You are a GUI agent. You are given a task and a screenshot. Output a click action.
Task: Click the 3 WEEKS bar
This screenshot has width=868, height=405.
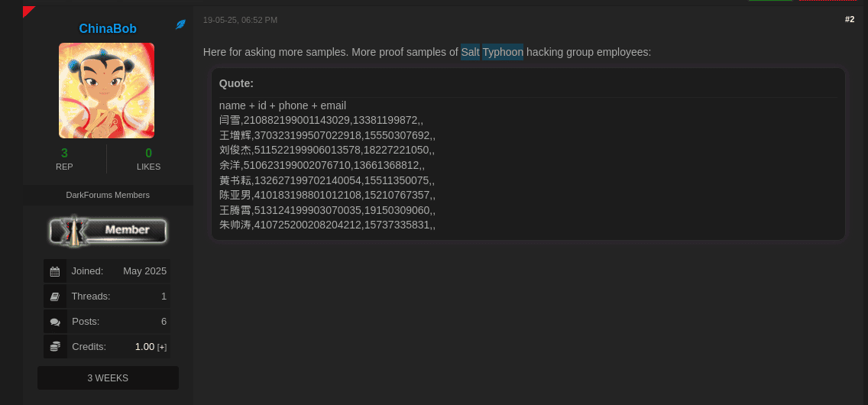(x=108, y=377)
